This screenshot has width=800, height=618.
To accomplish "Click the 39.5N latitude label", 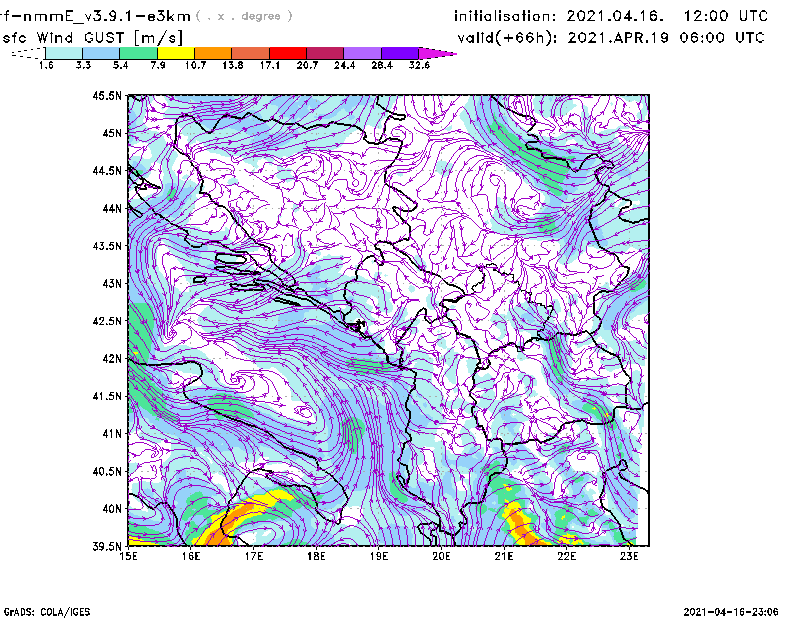I will coord(107,547).
